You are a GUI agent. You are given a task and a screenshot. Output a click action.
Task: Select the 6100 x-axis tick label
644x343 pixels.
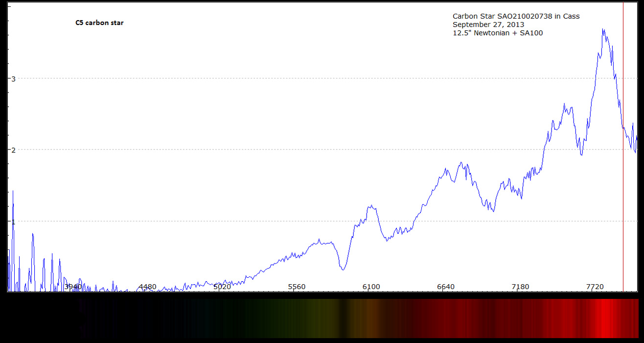(371, 287)
